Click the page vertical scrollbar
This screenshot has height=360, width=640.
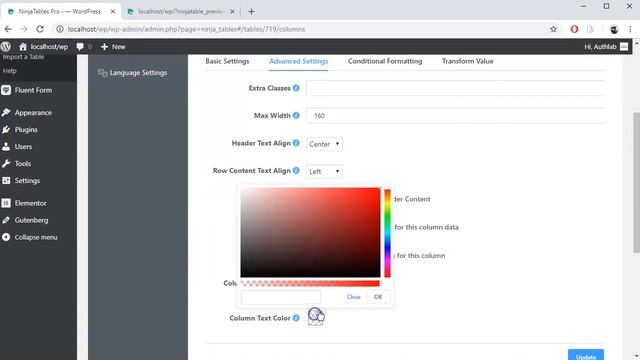point(636,182)
